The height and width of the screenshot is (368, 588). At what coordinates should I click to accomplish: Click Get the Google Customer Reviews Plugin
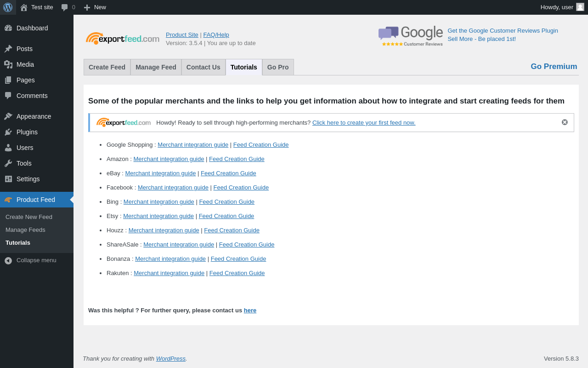pyautogui.click(x=503, y=31)
